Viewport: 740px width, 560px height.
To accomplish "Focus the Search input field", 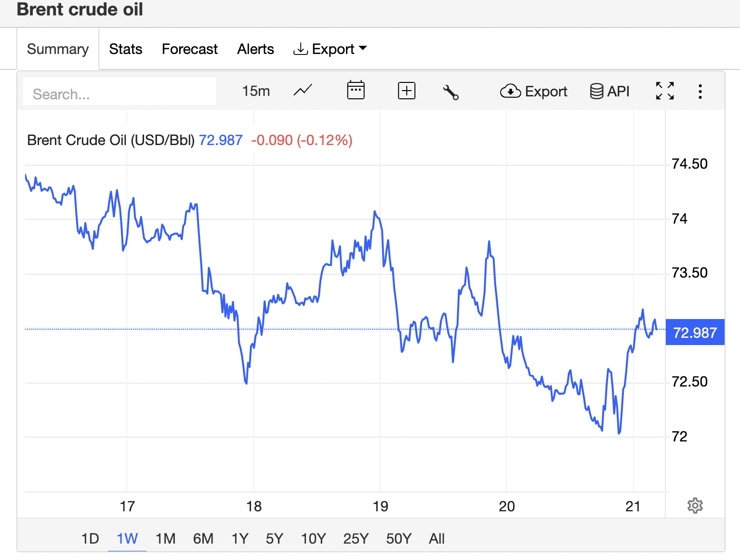I will click(119, 91).
